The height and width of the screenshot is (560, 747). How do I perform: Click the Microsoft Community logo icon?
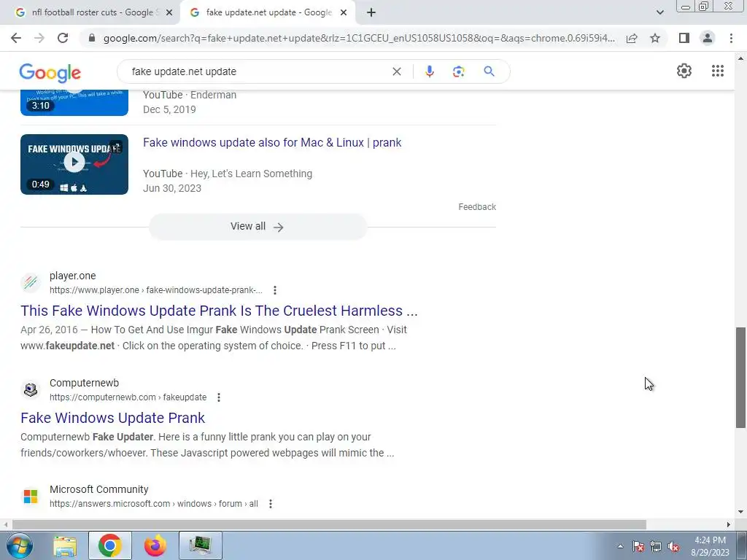coord(31,496)
